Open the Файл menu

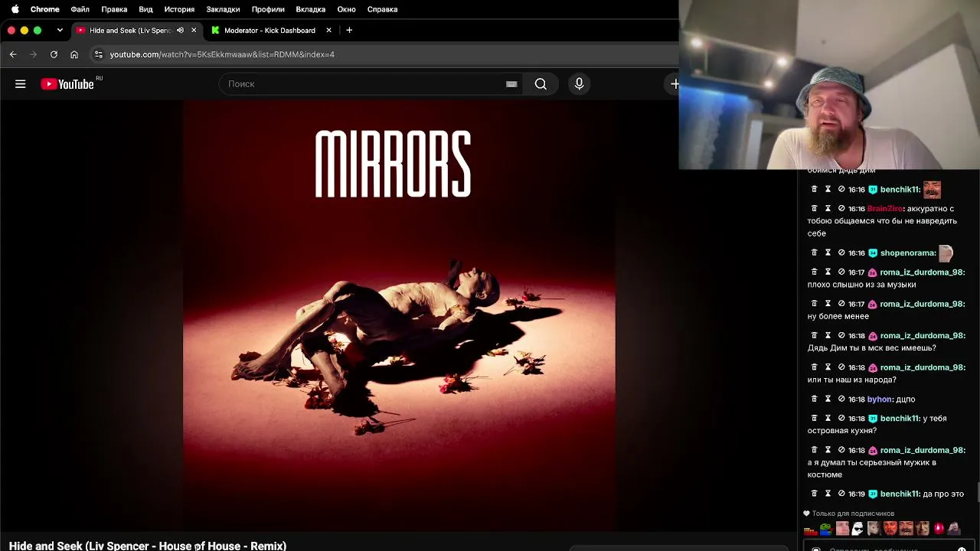80,9
